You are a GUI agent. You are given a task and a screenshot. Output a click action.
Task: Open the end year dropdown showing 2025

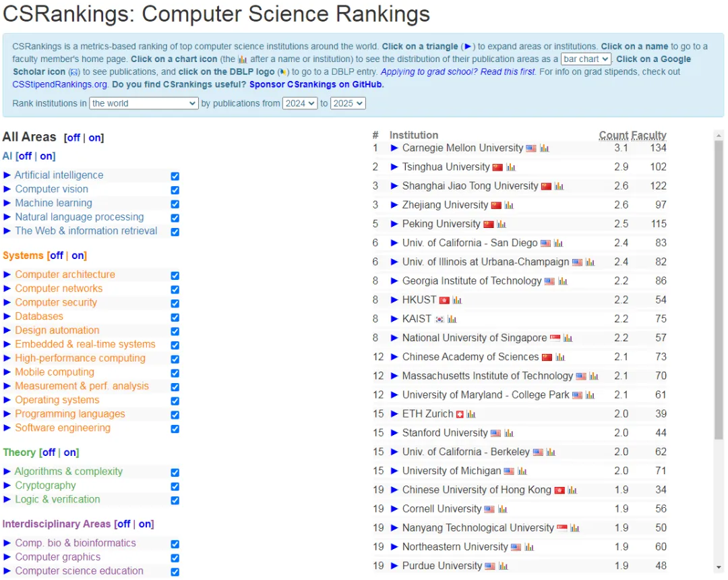pos(348,103)
